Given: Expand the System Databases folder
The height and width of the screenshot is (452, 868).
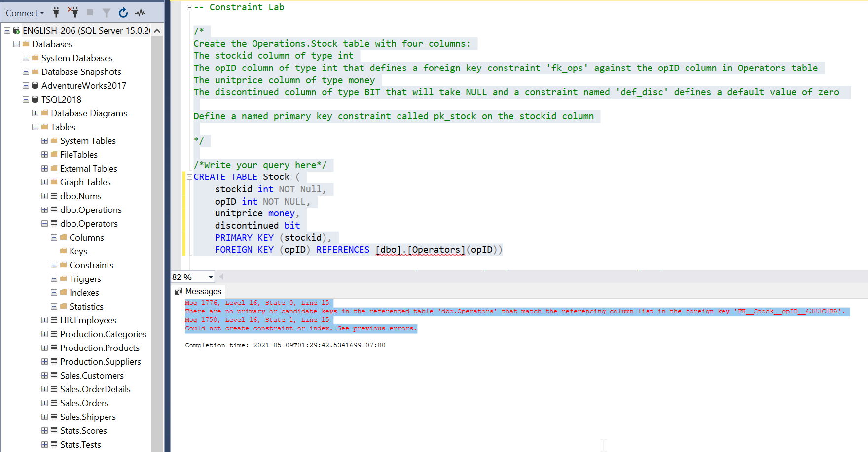Looking at the screenshot, I should click(26, 58).
